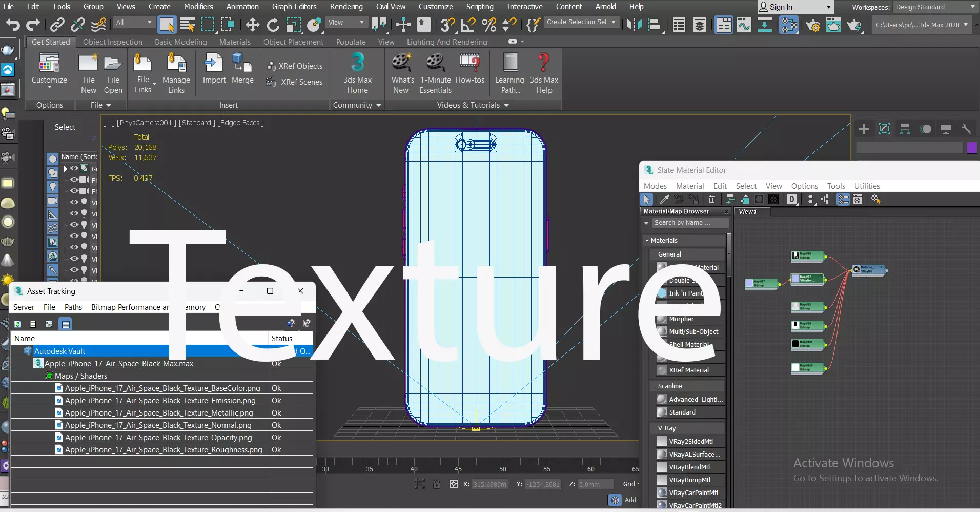Toggle Spinner Snap in main toolbar
The height and width of the screenshot is (512, 980).
click(x=509, y=25)
